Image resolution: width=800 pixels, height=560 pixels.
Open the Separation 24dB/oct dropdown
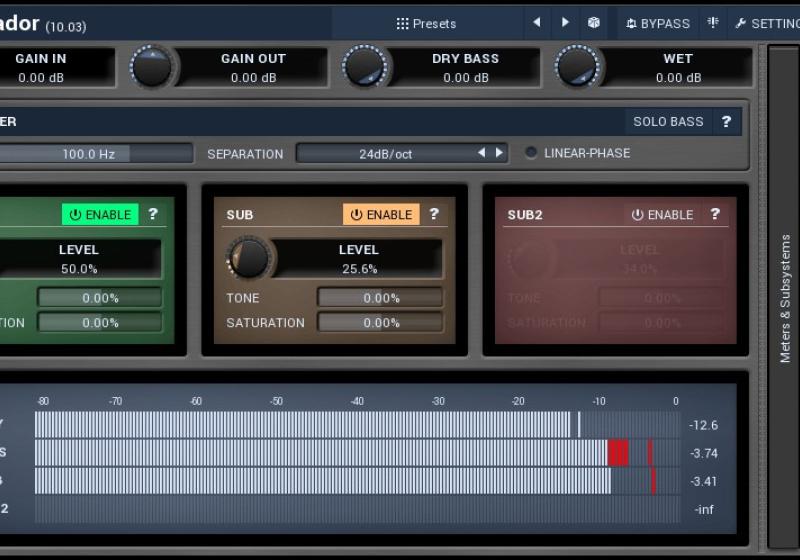pos(385,154)
